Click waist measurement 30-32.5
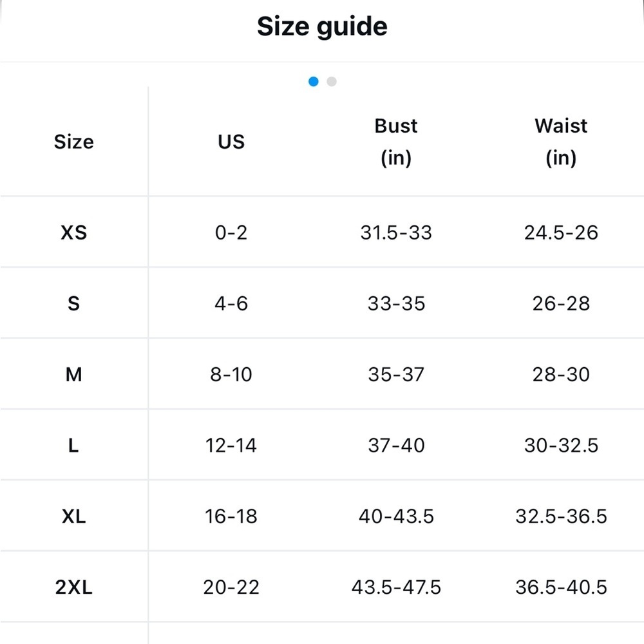This screenshot has width=644, height=644. (x=561, y=445)
